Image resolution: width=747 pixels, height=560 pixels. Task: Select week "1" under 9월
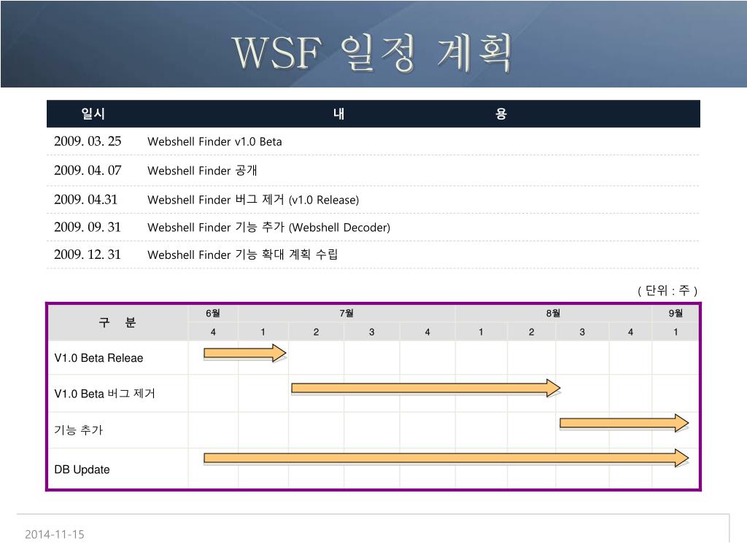pos(676,332)
